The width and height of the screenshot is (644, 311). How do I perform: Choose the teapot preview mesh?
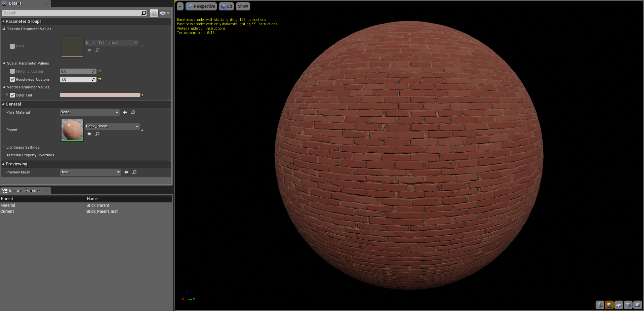(637, 305)
